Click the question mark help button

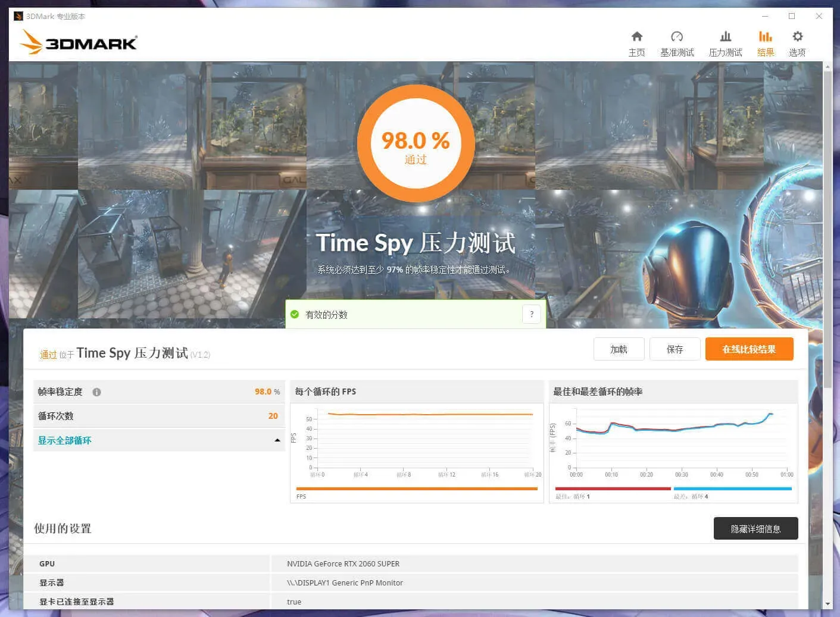point(532,314)
